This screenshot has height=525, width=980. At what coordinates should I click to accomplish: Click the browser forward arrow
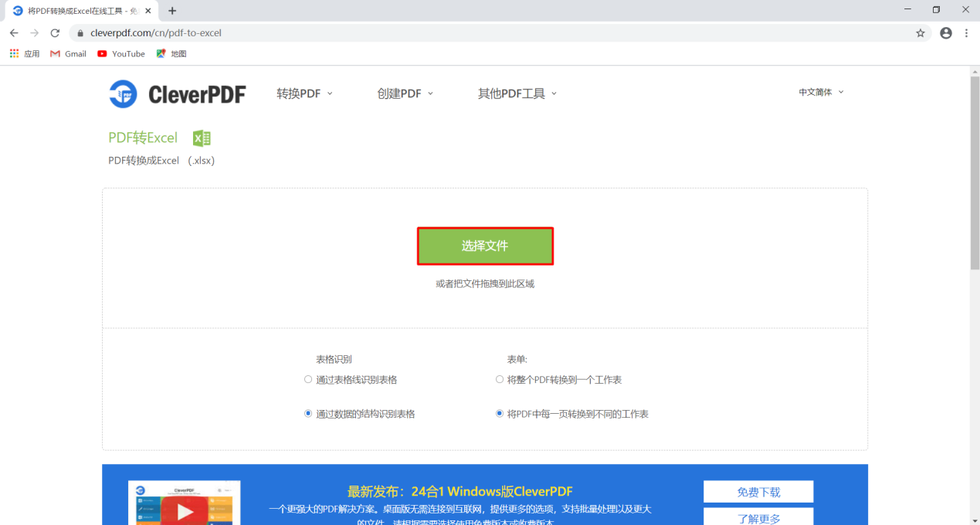[x=34, y=33]
